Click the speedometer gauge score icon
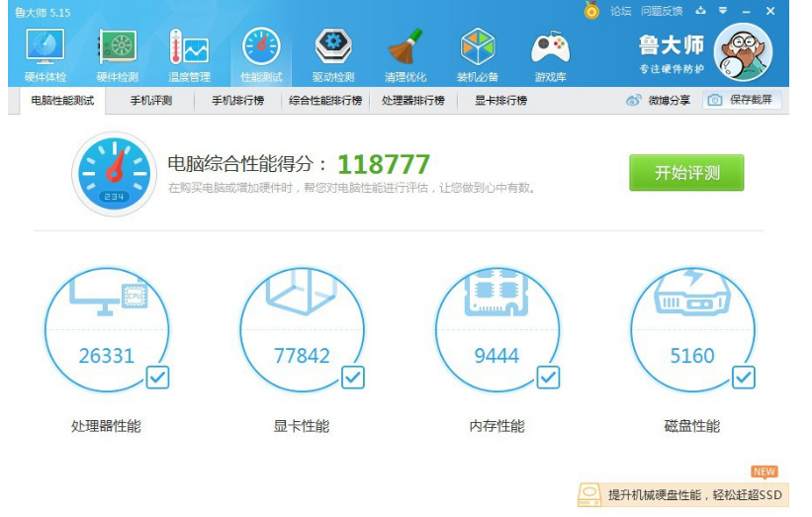This screenshot has height=517, width=812. pyautogui.click(x=114, y=174)
